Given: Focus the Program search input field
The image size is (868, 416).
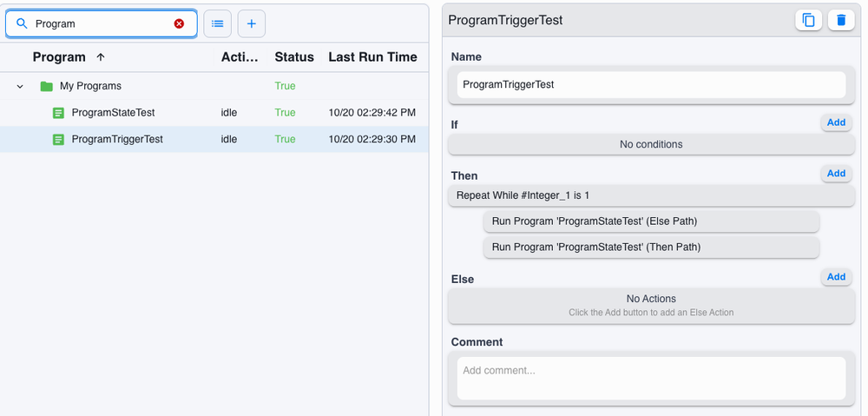Looking at the screenshot, I should [x=102, y=23].
